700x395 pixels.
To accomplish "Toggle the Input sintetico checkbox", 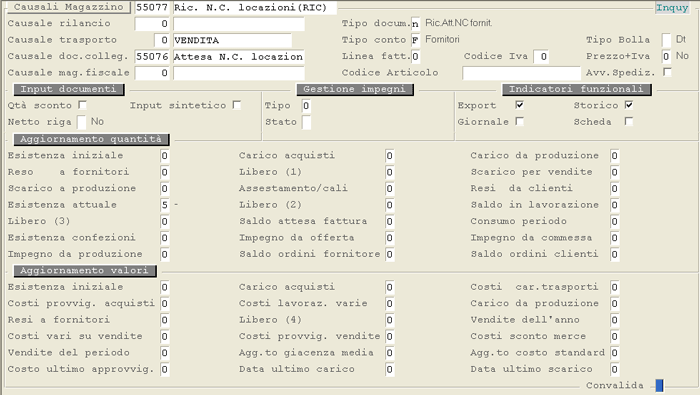I will [237, 105].
